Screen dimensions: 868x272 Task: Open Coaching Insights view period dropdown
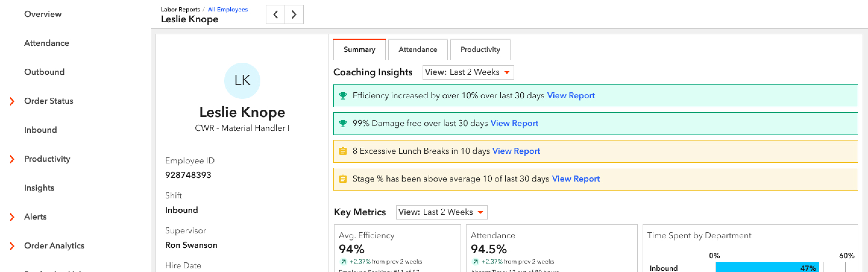pyautogui.click(x=468, y=72)
